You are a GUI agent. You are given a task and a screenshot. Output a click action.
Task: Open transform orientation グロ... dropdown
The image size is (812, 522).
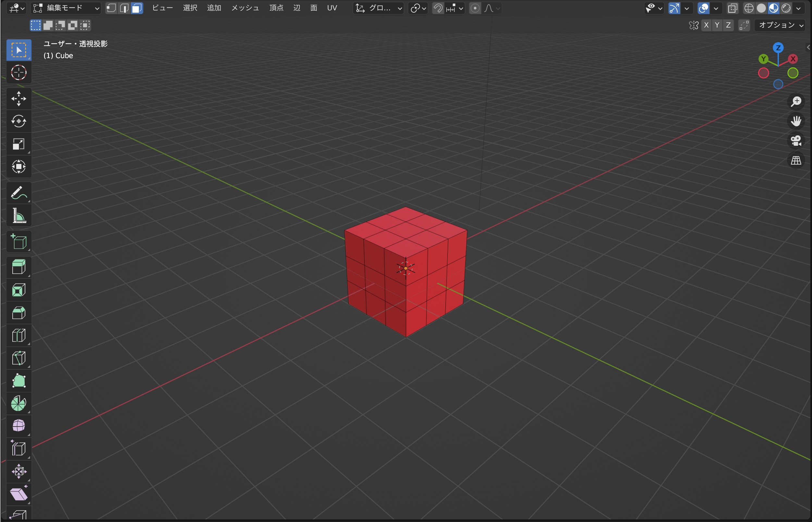tap(378, 8)
